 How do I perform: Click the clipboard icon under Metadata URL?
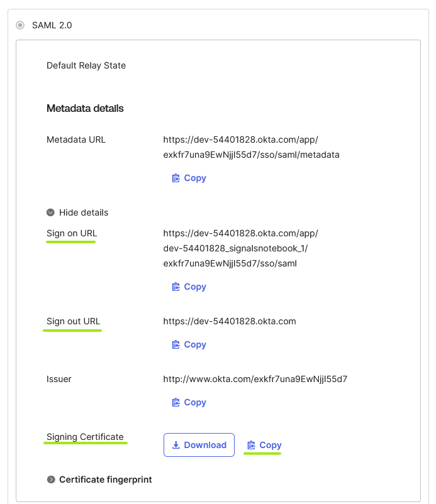[x=176, y=178]
